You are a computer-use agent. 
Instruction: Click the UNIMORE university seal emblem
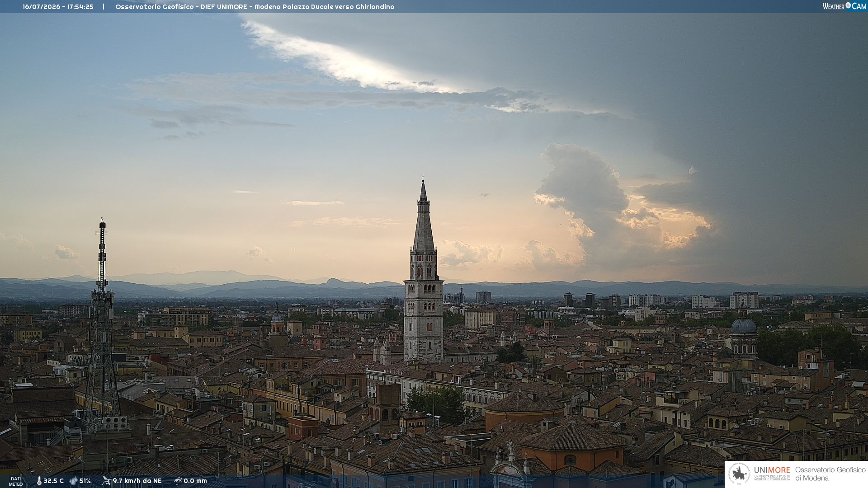pyautogui.click(x=739, y=474)
